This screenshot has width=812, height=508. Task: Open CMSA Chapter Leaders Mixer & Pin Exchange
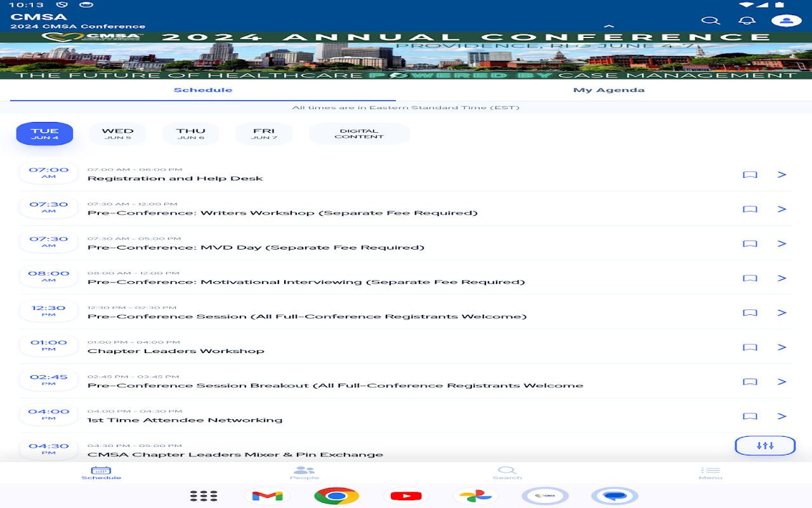pos(235,455)
